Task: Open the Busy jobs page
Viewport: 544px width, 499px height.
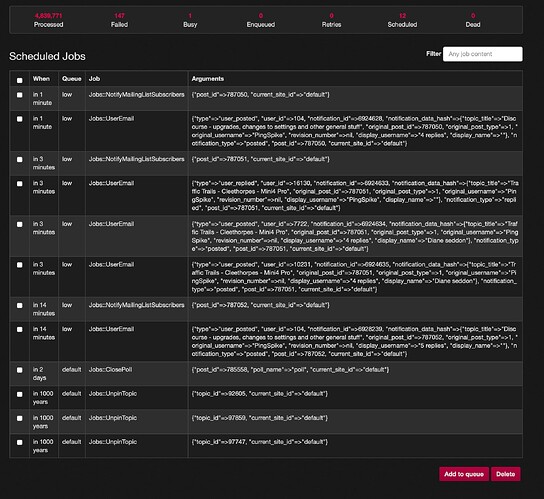Action: [x=190, y=20]
